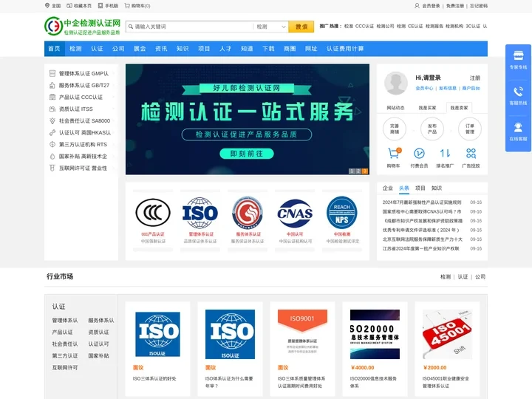
Task: Expand 产品认证 CCC认证 sidebar category
Action: [81, 97]
